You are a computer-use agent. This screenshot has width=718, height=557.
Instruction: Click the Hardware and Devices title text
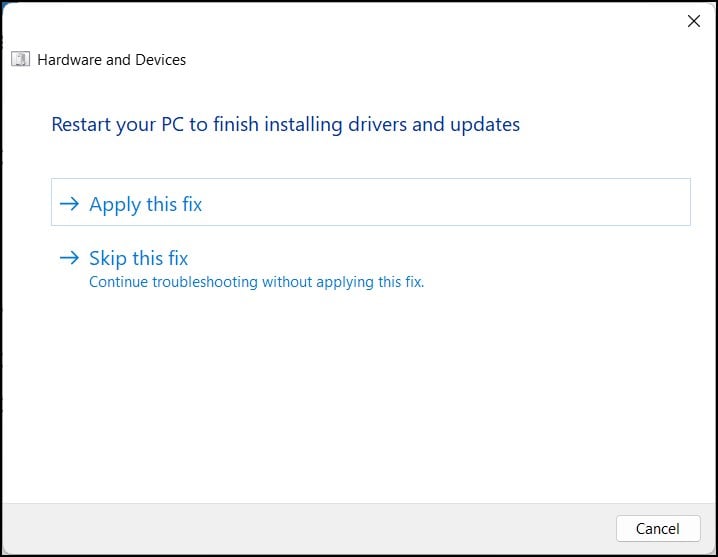click(111, 60)
